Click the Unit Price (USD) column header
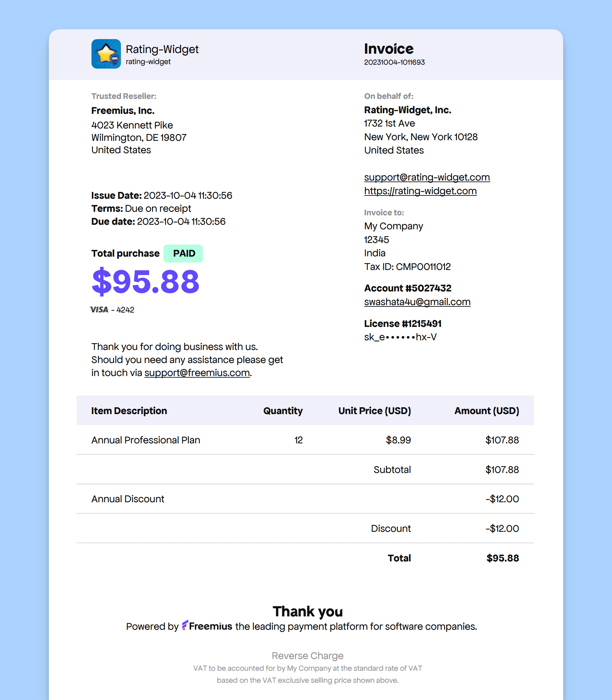The image size is (612, 700). pos(375,411)
